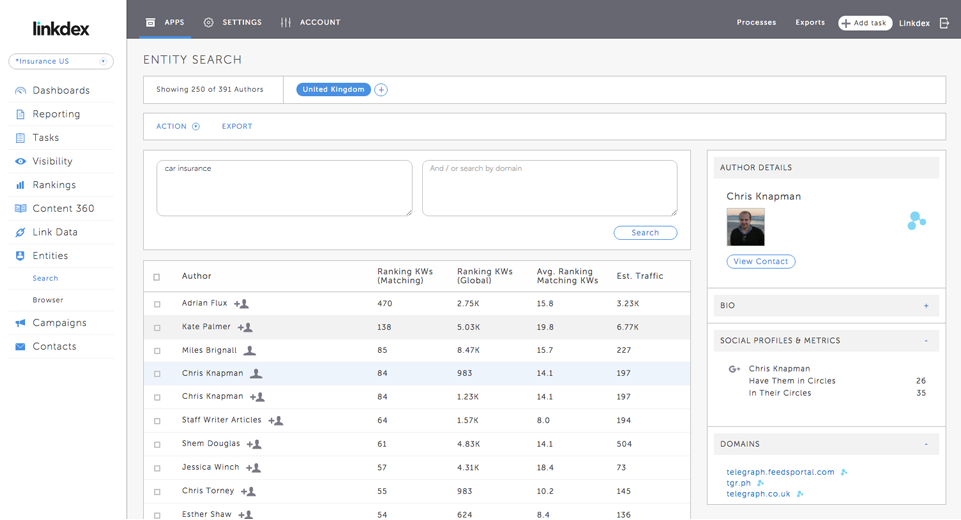Click the add-contact icon beside Shem Douglas
The width and height of the screenshot is (961, 520).
(254, 444)
